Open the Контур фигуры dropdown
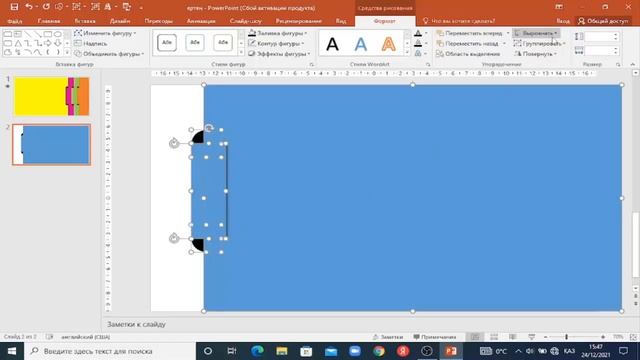Screen dimensions: 640x360 (x=277, y=43)
